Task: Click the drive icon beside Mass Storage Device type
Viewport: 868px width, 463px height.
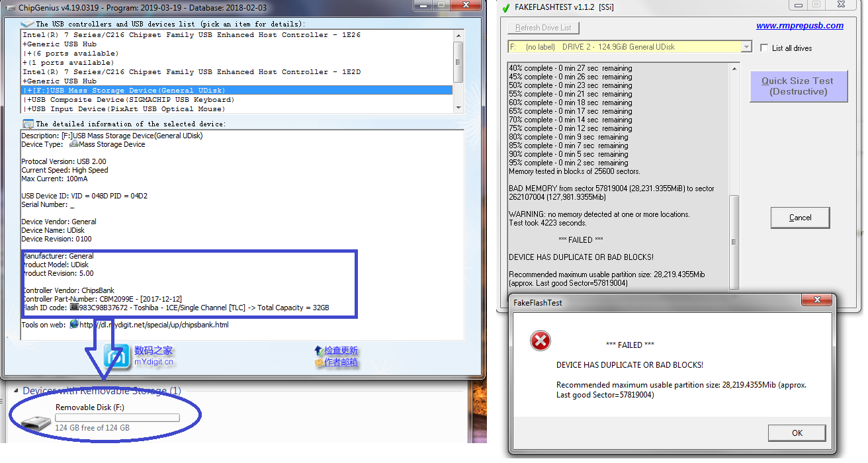Action: (73, 144)
